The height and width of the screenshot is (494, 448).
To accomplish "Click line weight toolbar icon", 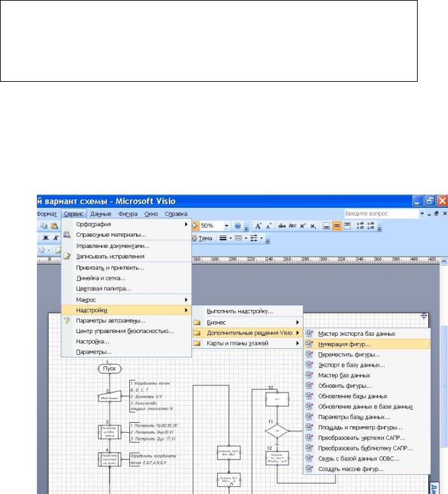I will click(x=223, y=238).
